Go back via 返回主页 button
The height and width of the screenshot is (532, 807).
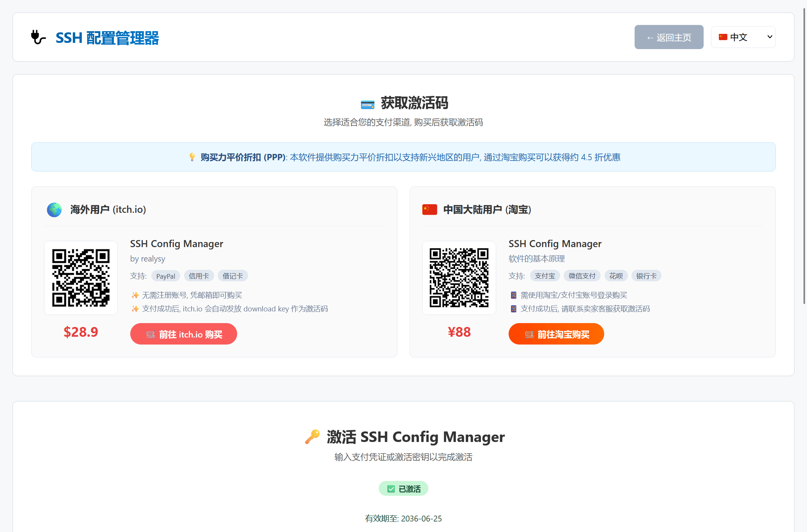669,37
